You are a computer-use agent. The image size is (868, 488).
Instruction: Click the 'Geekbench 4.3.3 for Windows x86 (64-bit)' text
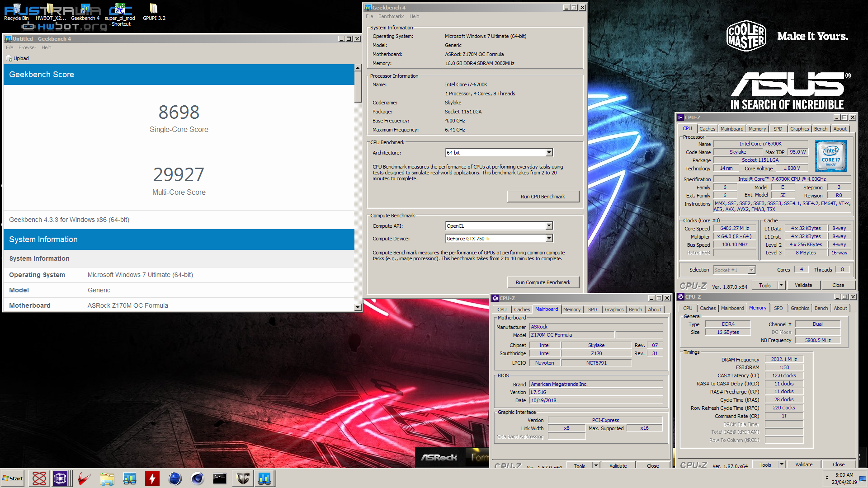pos(69,220)
